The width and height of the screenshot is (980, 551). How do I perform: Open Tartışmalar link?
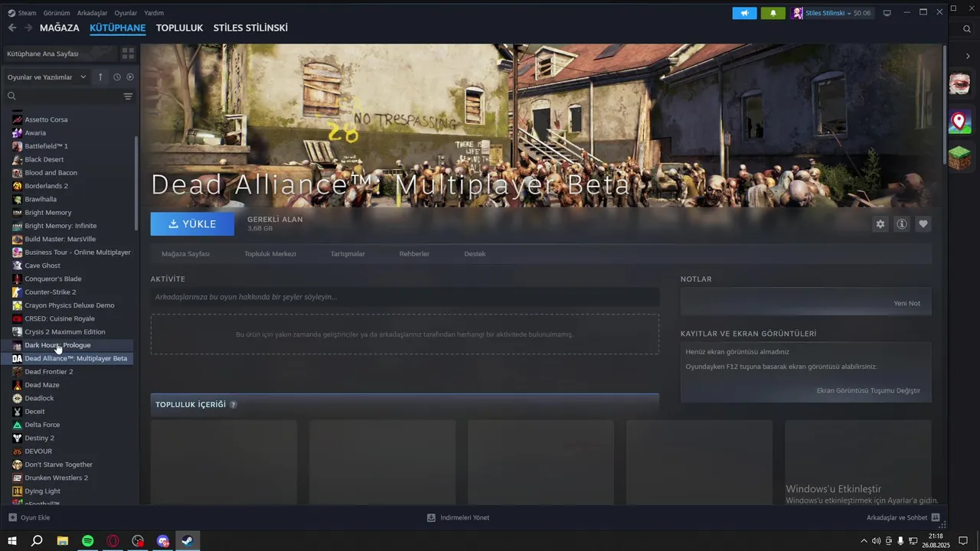(x=348, y=253)
